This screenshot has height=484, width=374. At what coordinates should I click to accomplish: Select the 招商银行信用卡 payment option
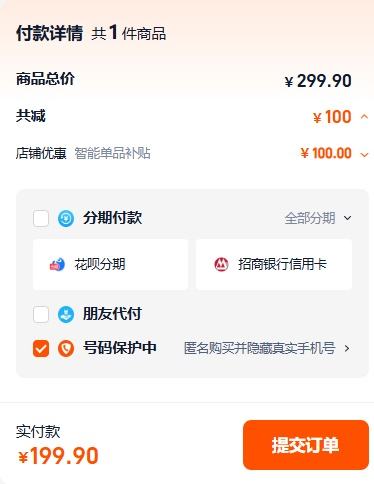coord(274,264)
